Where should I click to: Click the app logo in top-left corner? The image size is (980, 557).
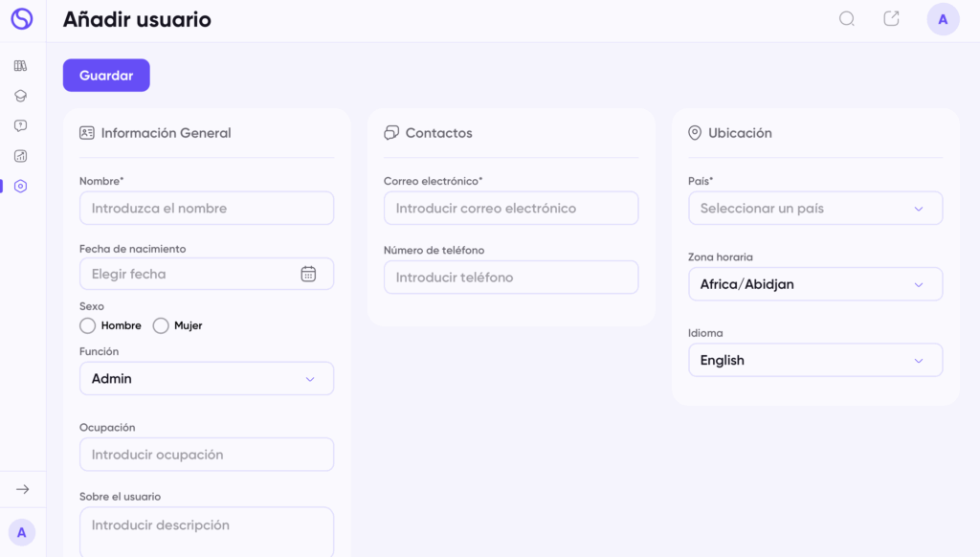pyautogui.click(x=22, y=19)
